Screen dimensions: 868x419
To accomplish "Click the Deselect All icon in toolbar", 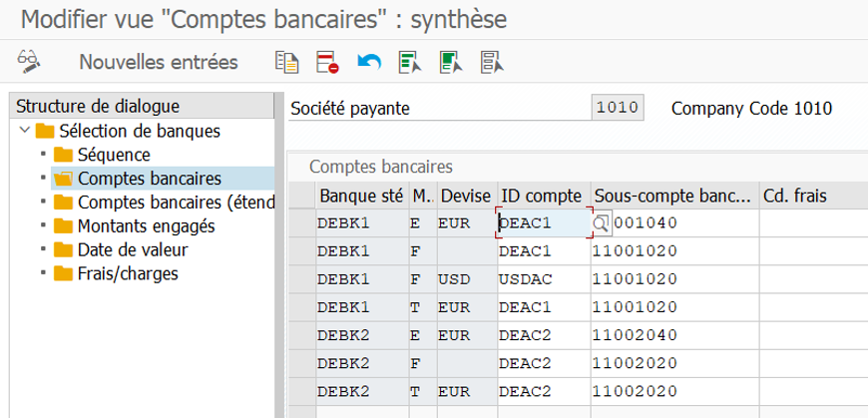I will [492, 62].
